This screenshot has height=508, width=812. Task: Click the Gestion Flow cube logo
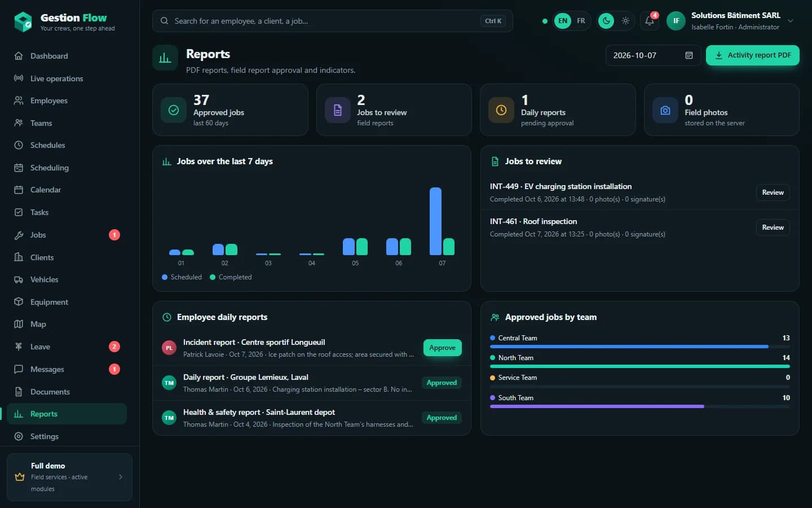23,22
